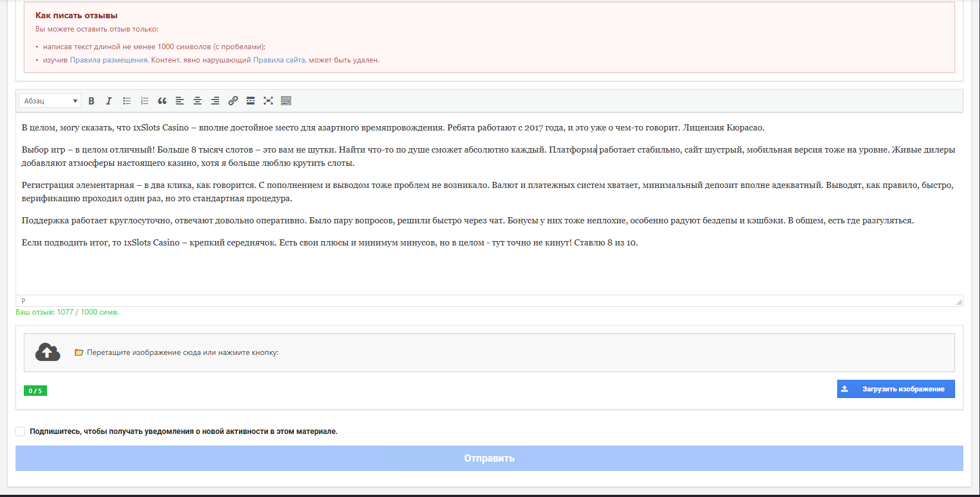The image size is (980, 497).
Task: Open the Абзац paragraph format dropdown
Action: click(x=50, y=101)
